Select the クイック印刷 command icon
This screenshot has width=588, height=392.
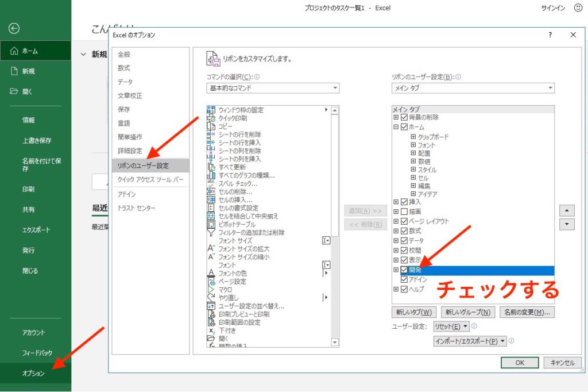click(x=211, y=118)
